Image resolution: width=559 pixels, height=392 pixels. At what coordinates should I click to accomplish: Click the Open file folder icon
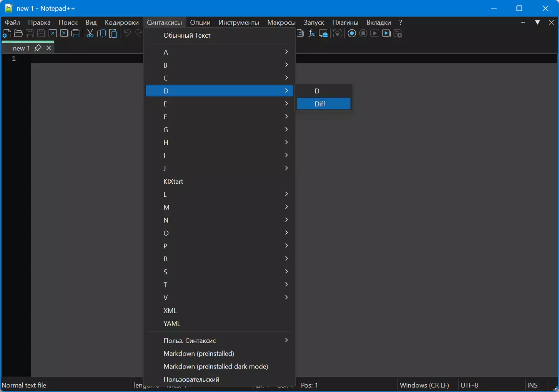(18, 33)
